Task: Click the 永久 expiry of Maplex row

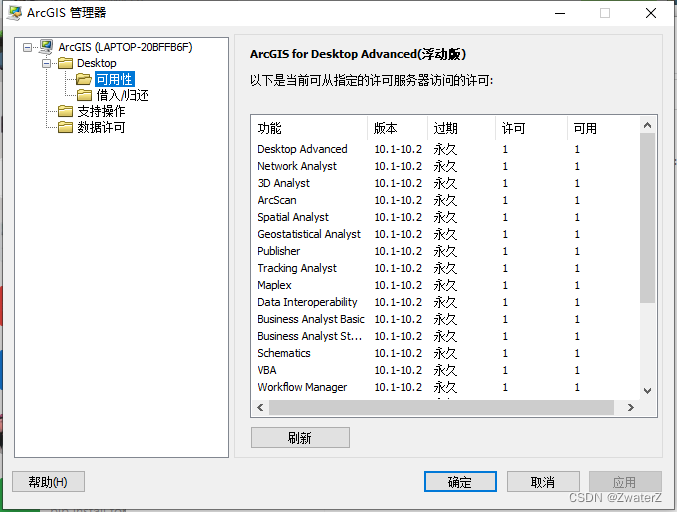Action: pyautogui.click(x=445, y=285)
